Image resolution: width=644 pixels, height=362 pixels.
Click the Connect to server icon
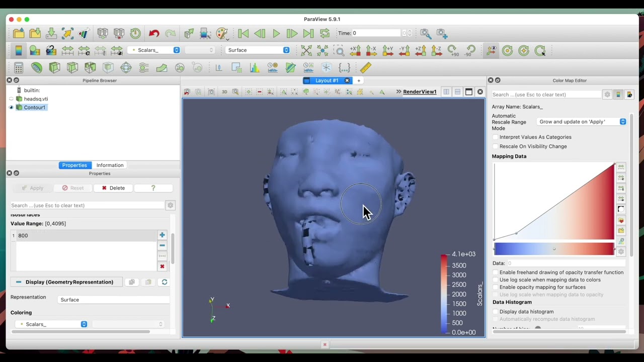tap(103, 34)
